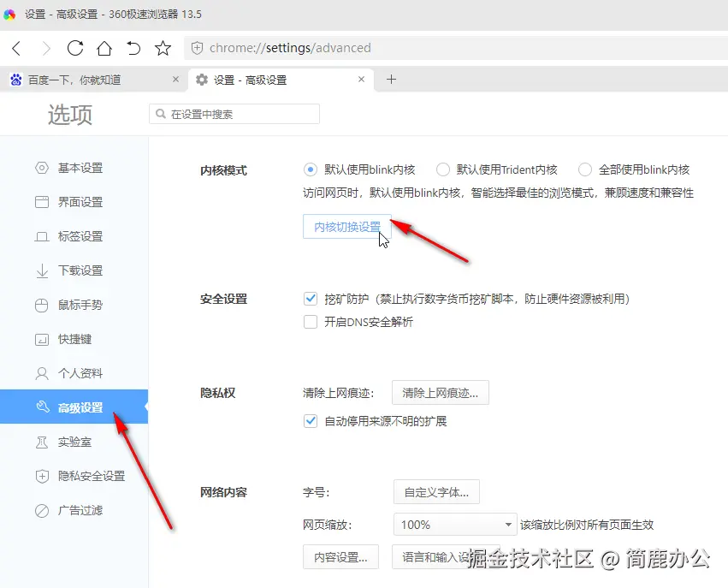Click the 界面设置 window icon

pos(42,202)
